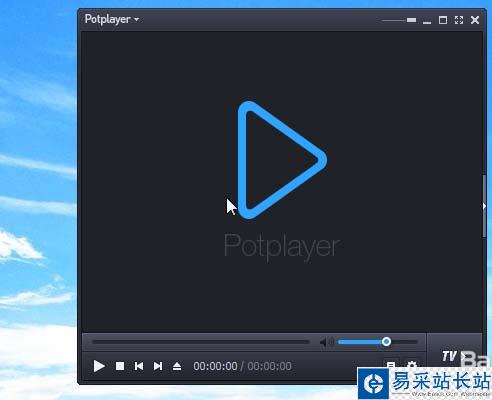Maximize the Potplayer window
Image resolution: width=492 pixels, height=400 pixels.
[443, 20]
